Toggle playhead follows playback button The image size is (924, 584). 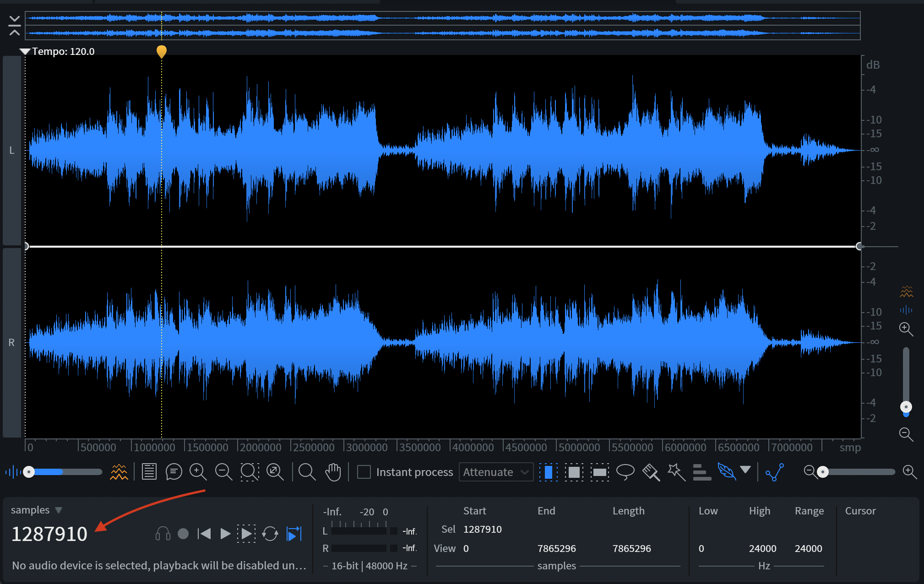point(294,534)
